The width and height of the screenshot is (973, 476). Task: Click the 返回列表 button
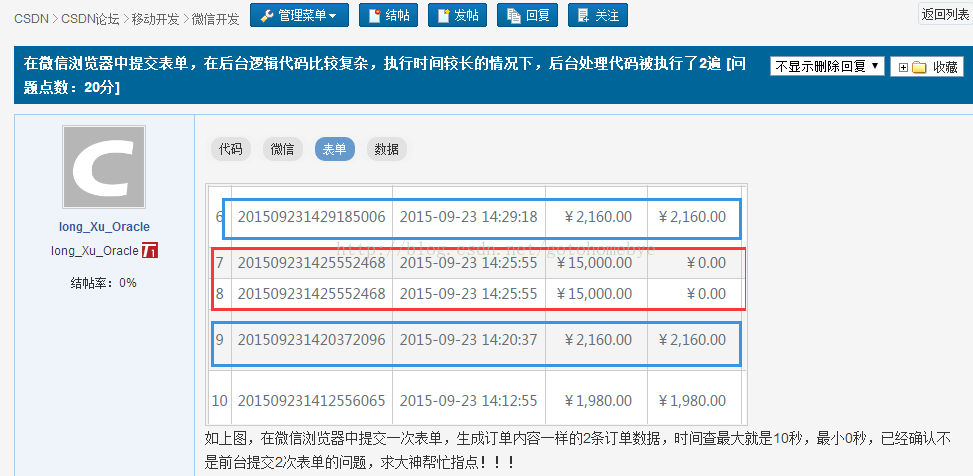pyautogui.click(x=944, y=14)
